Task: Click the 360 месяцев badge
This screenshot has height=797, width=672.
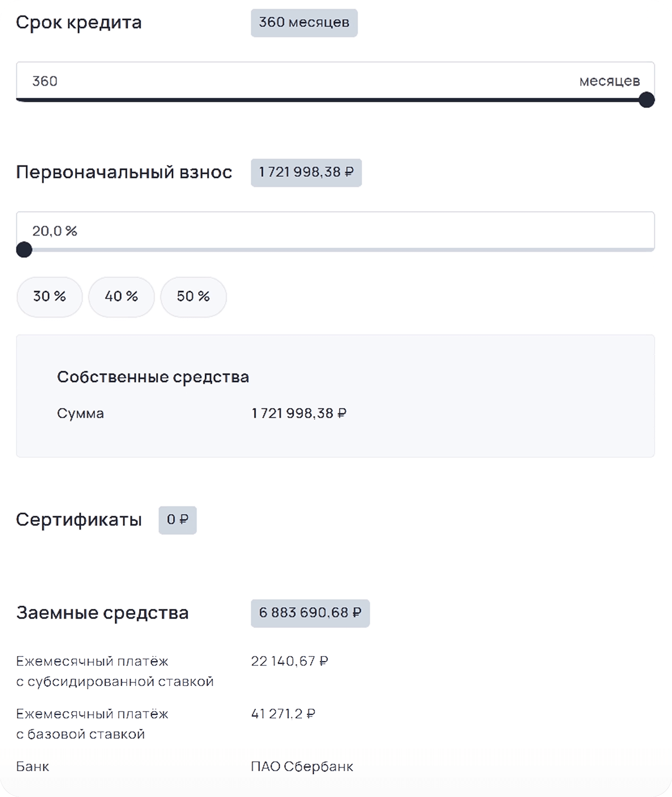Action: click(x=304, y=23)
